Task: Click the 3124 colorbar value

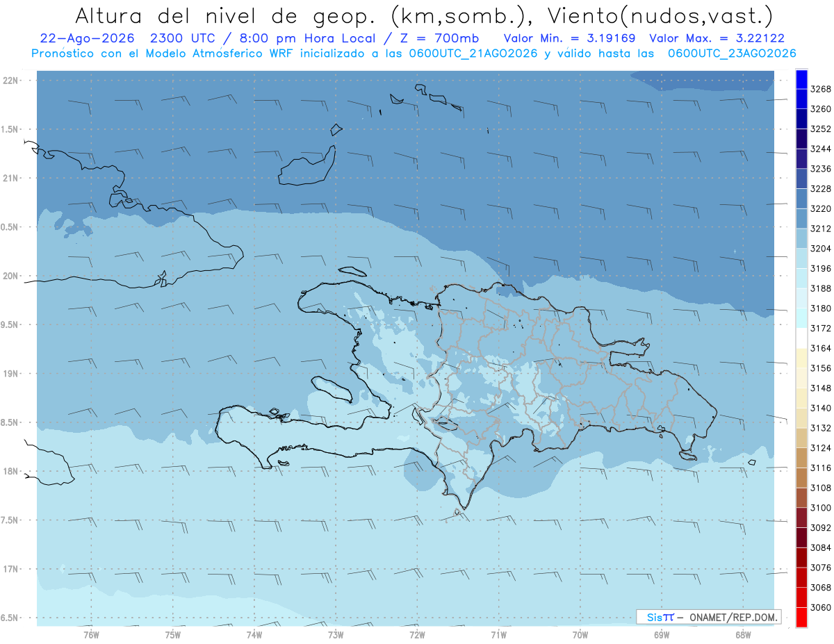Action: point(821,448)
